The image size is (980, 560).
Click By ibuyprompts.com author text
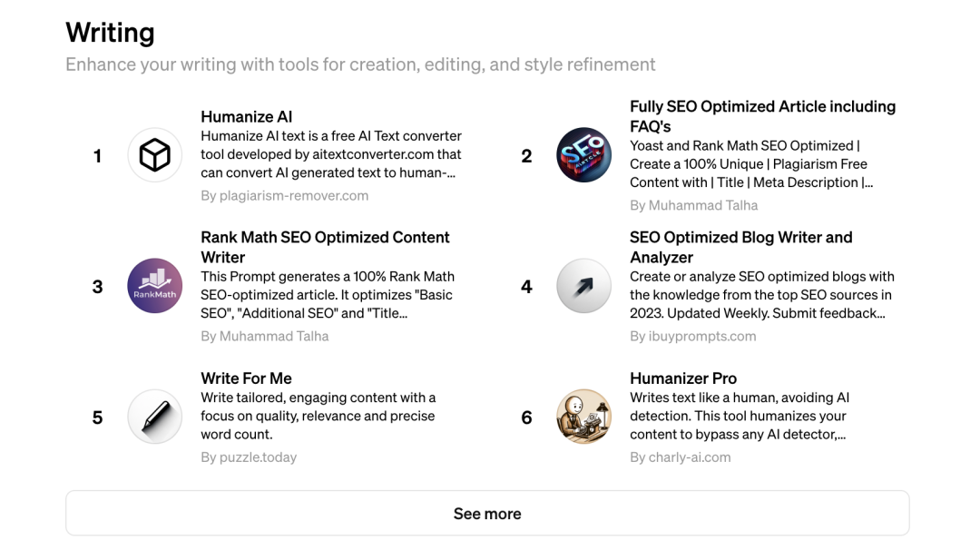[x=692, y=336]
